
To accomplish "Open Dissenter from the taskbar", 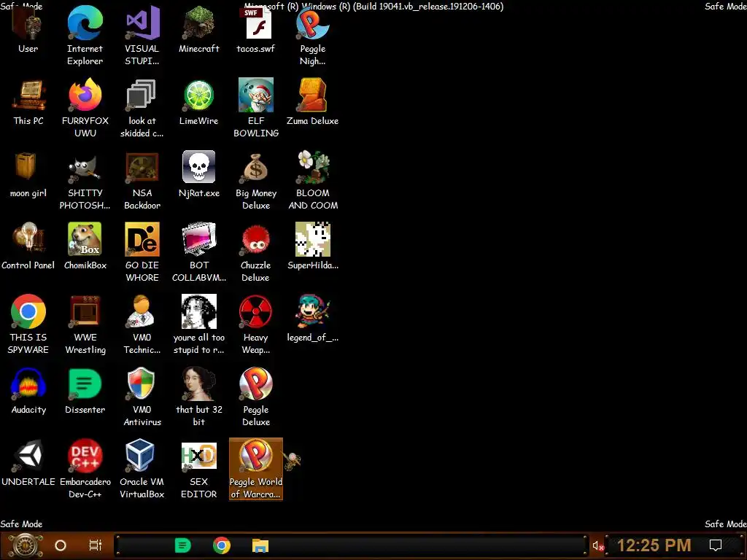I will pyautogui.click(x=182, y=545).
